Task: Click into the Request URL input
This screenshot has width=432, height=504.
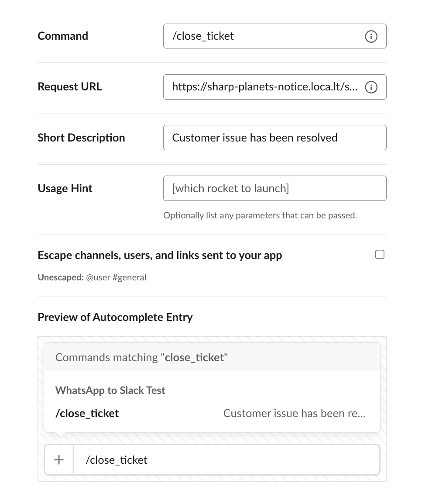Action: pyautogui.click(x=262, y=87)
